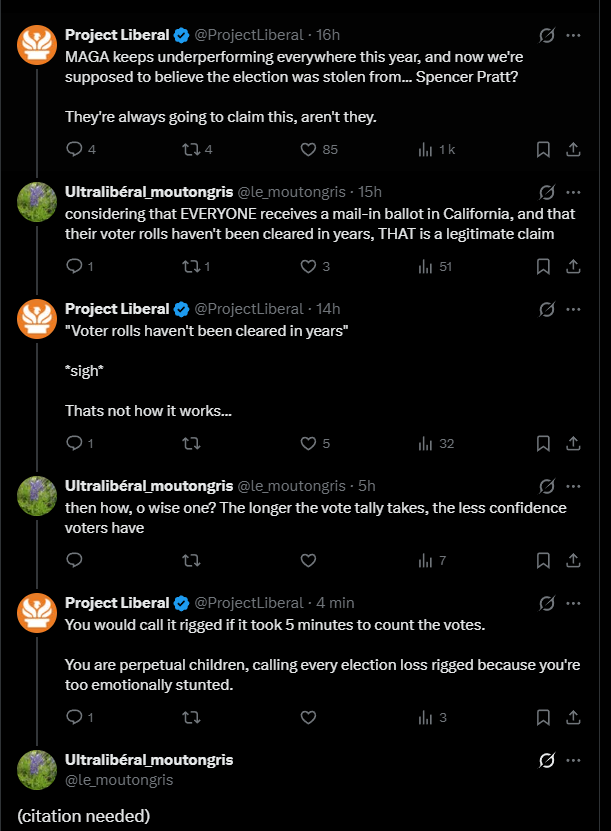
Task: Share the 'MAGA keeps underperforming' post
Action: 573,149
